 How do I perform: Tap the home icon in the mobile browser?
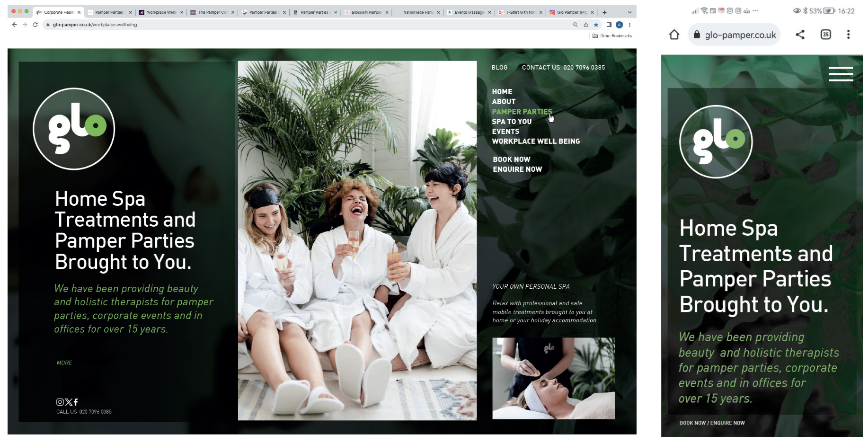pos(674,35)
